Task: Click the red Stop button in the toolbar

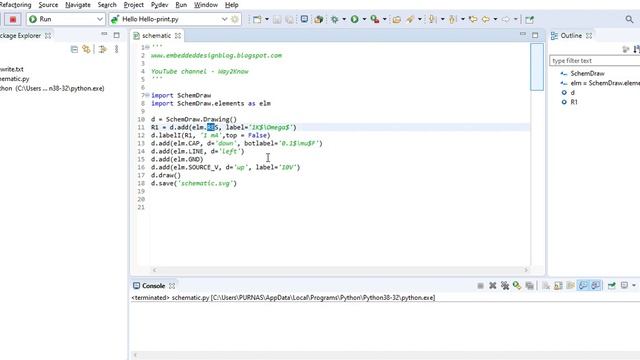Action: [x=13, y=19]
